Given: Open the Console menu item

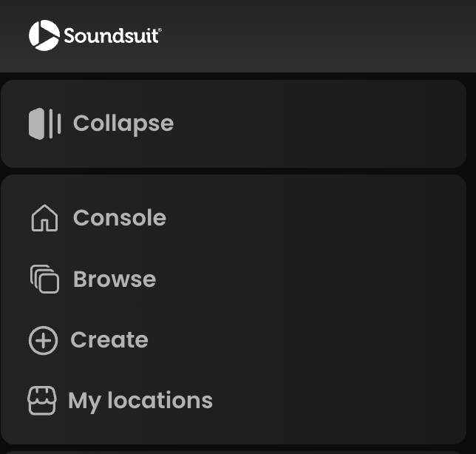Looking at the screenshot, I should (119, 218).
